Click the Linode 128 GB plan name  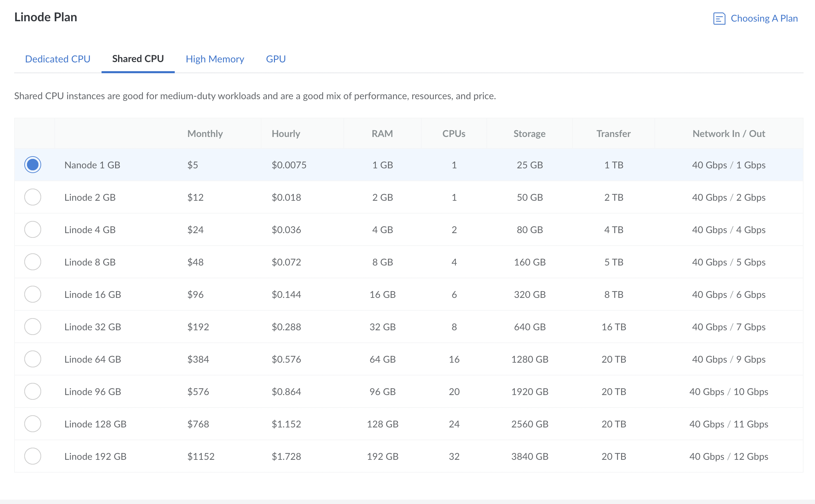point(95,424)
